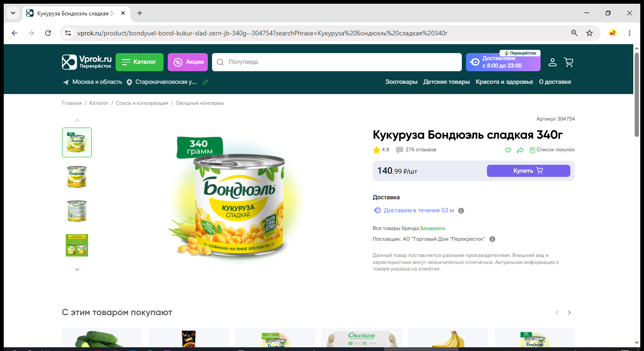Click the location arrow icon beside Москва
The width and height of the screenshot is (644, 351).
(66, 82)
